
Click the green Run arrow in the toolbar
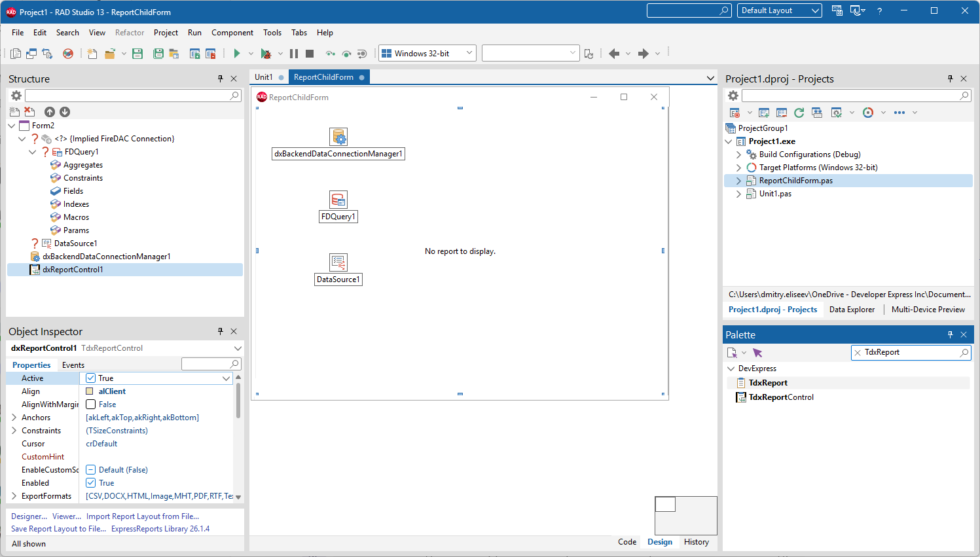[x=237, y=54]
